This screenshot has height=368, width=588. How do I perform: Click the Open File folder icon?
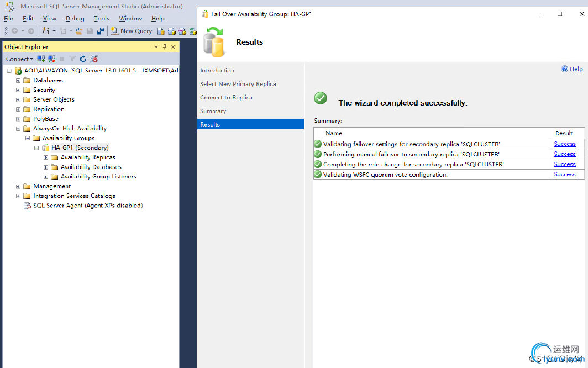click(78, 31)
